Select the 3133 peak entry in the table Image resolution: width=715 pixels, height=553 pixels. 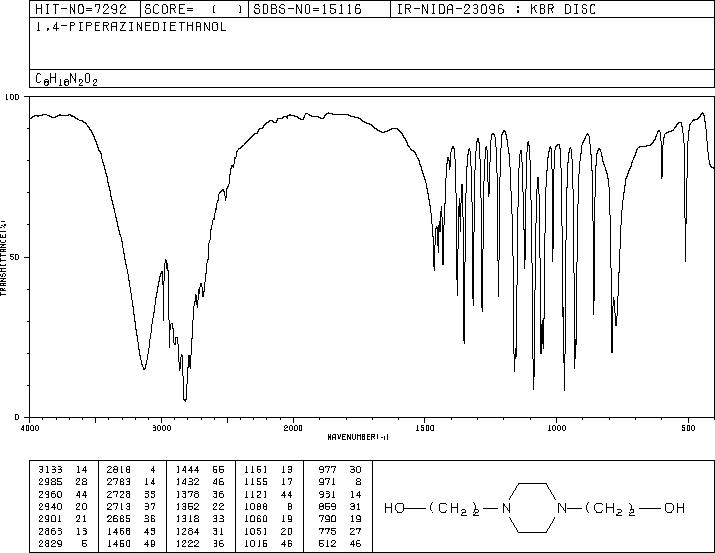click(x=63, y=469)
